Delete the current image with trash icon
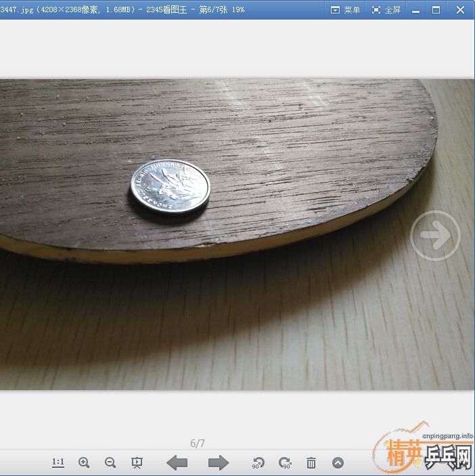 (311, 462)
